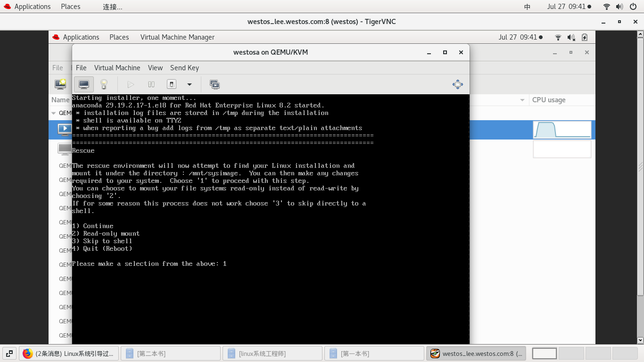Open the shutdown options dropdown arrow

(x=190, y=84)
